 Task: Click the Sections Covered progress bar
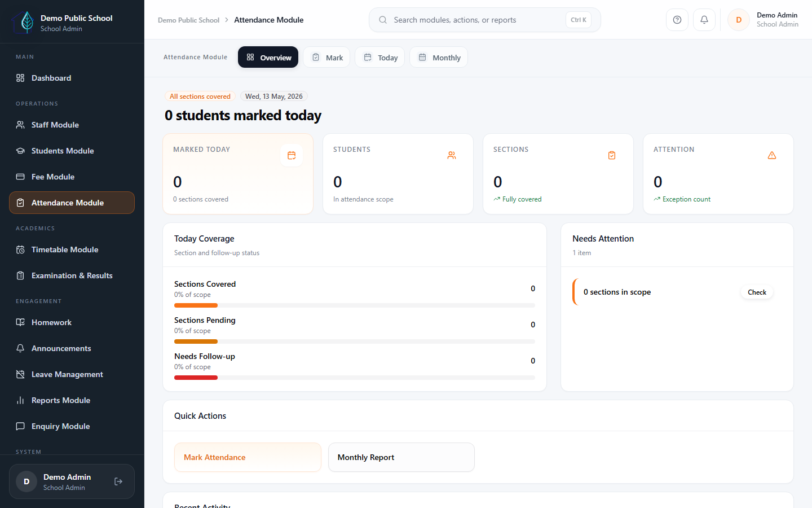click(355, 305)
